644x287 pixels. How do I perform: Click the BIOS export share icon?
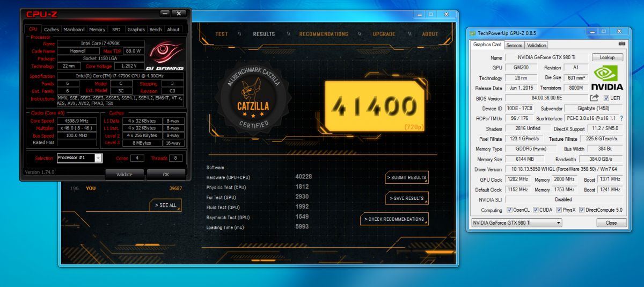coord(594,98)
